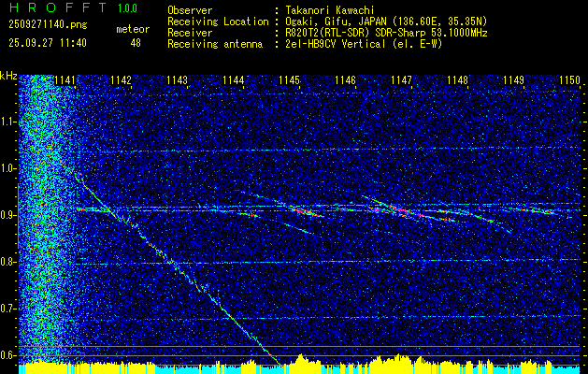Click the Observer name Takanori Kawachi
588x374 pixels.
(x=328, y=10)
